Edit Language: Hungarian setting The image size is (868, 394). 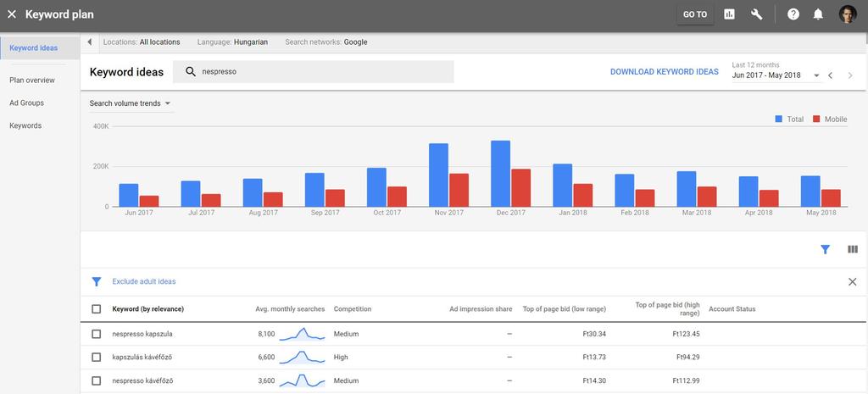[232, 42]
